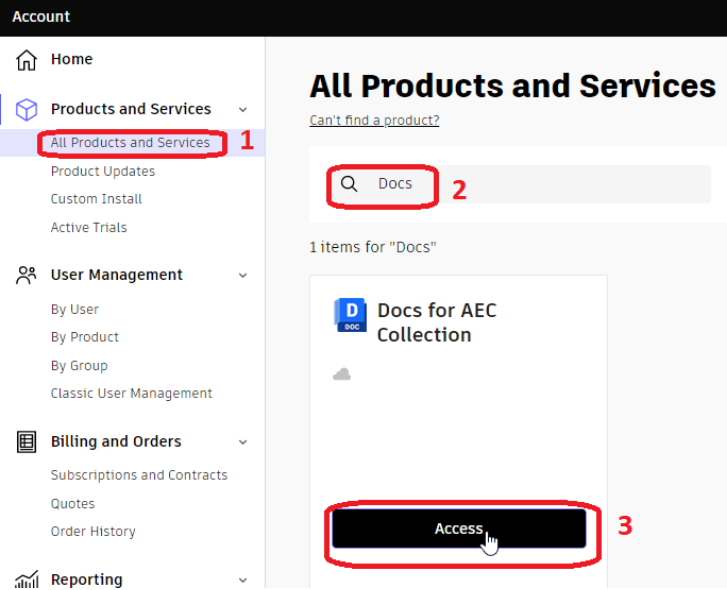
Task: Open Classic User Management
Action: [x=131, y=393]
